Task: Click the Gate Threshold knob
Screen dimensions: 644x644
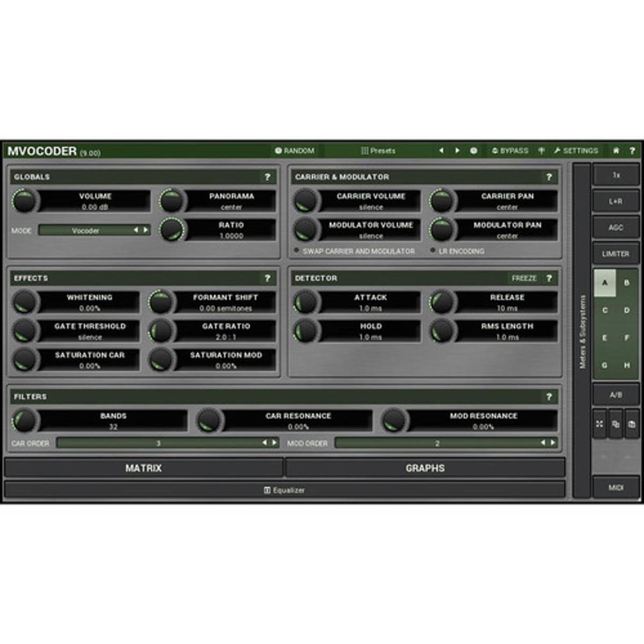Action: point(25,331)
